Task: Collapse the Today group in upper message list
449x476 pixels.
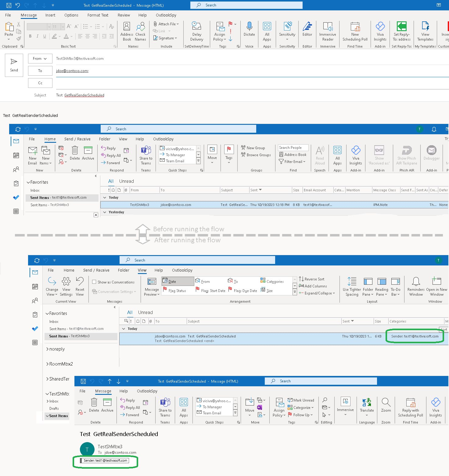Action: coord(105,198)
